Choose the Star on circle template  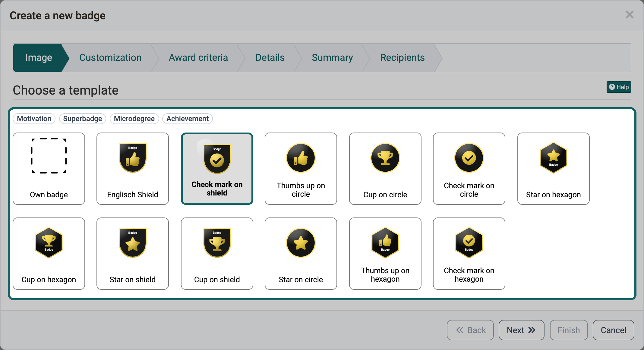301,254
